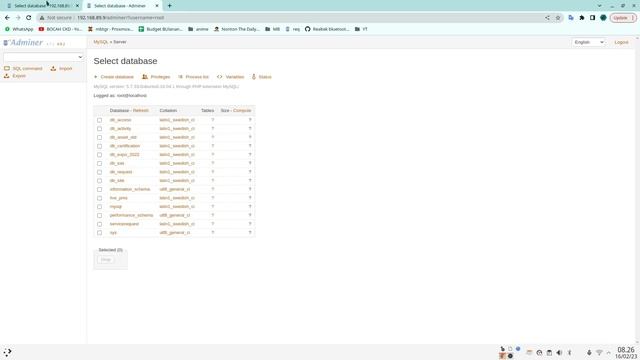Open the performance_schema database
Image resolution: width=640 pixels, height=360 pixels.
tap(131, 215)
